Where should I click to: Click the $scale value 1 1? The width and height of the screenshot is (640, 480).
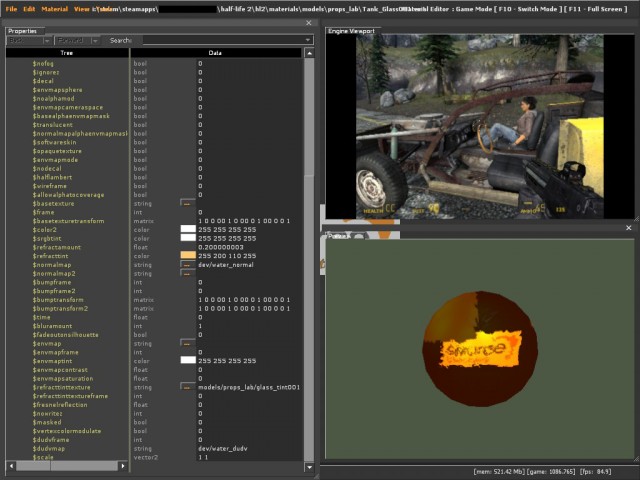(203, 457)
